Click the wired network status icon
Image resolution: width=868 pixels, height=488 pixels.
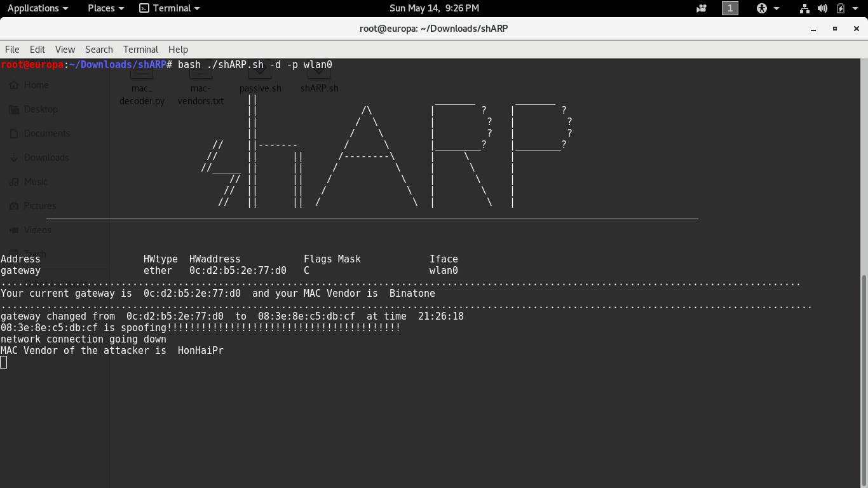(804, 8)
